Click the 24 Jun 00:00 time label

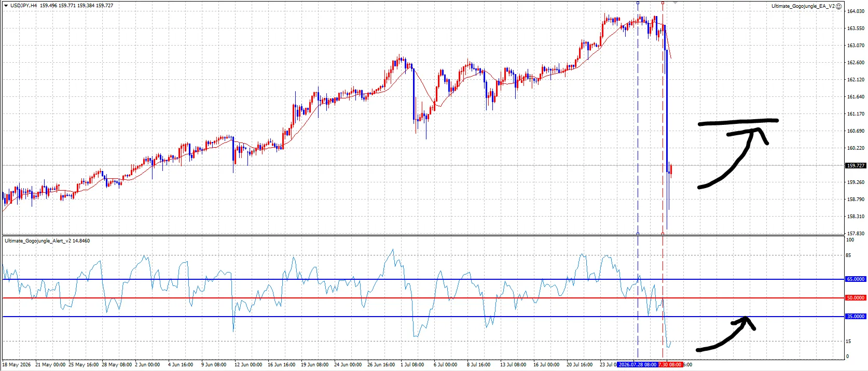point(348,365)
